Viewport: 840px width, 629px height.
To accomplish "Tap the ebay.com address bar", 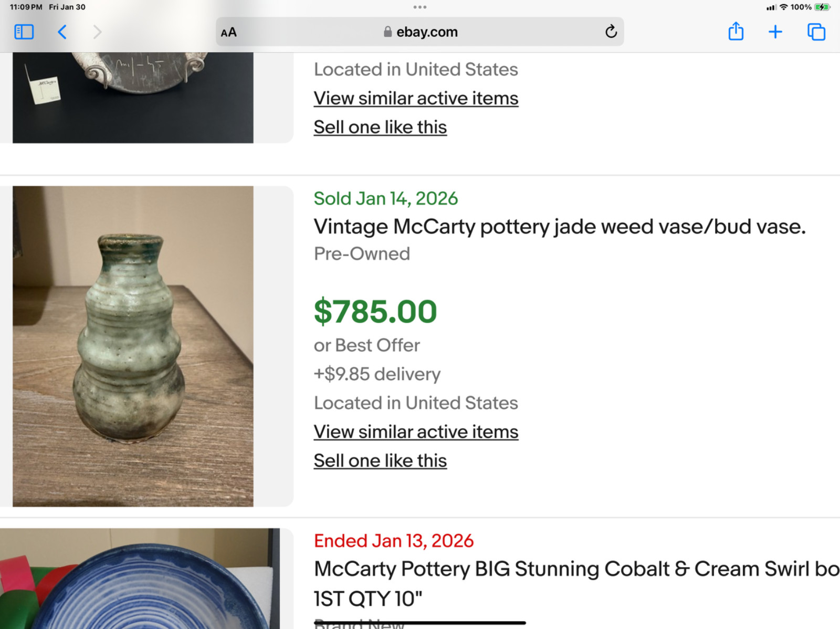I will pos(420,32).
